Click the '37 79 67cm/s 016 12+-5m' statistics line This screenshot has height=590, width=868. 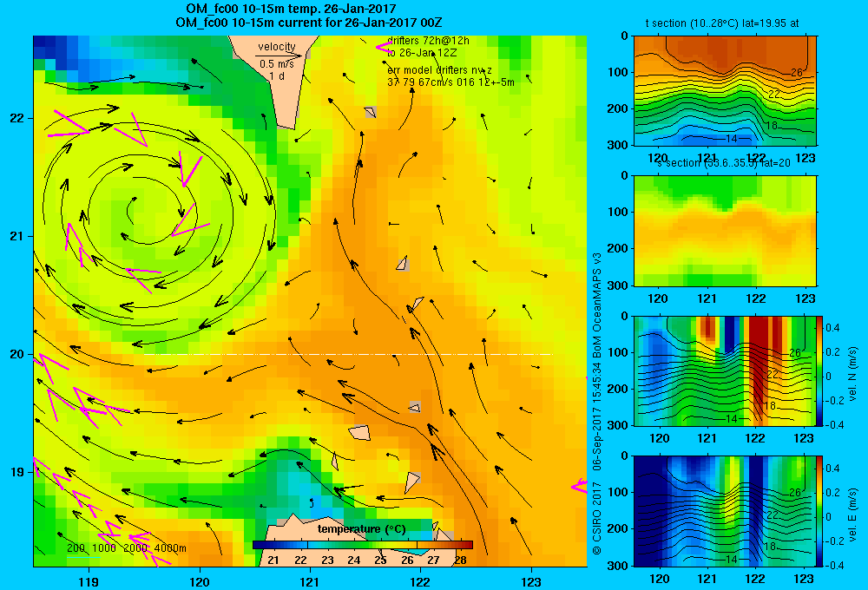tap(450, 82)
